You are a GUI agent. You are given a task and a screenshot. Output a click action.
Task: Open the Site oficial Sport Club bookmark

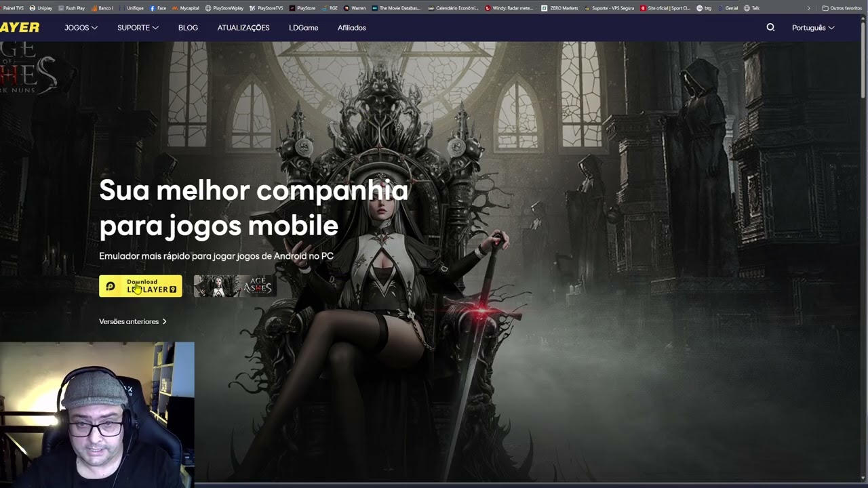pos(665,8)
